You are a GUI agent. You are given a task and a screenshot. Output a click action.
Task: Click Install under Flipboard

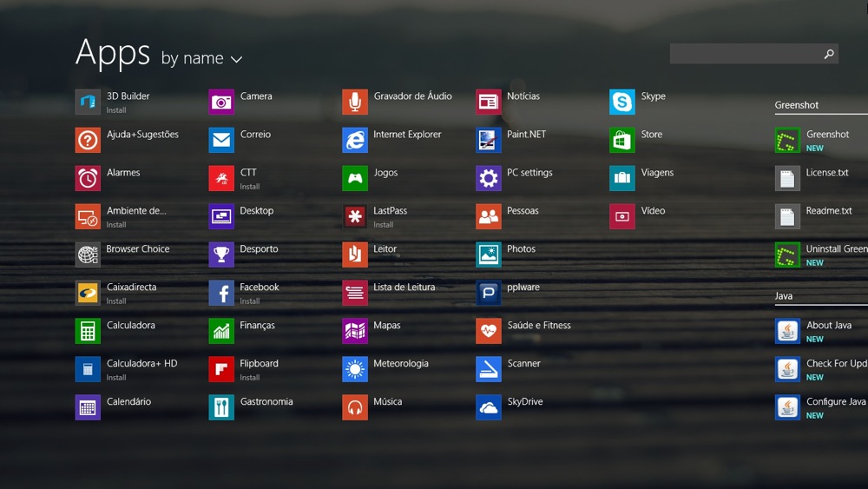(250, 378)
